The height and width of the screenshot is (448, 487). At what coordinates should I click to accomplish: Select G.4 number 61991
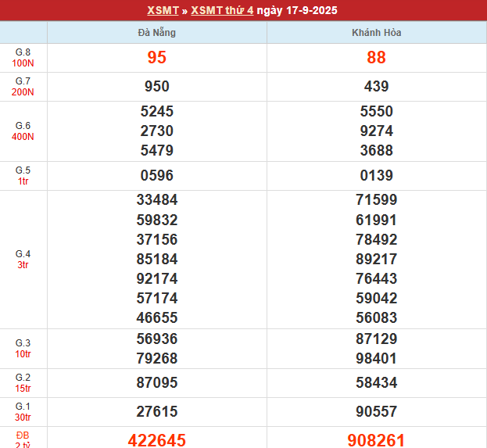[377, 220]
